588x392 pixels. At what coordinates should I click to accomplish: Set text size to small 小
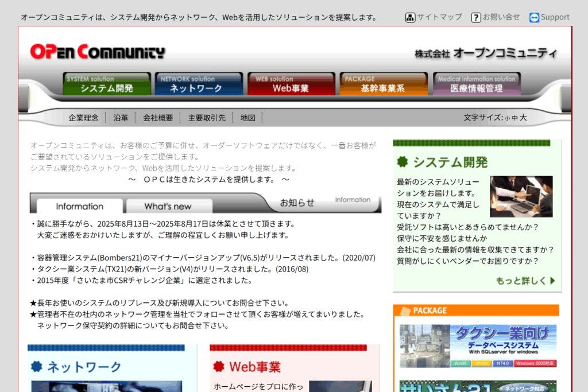(x=508, y=118)
